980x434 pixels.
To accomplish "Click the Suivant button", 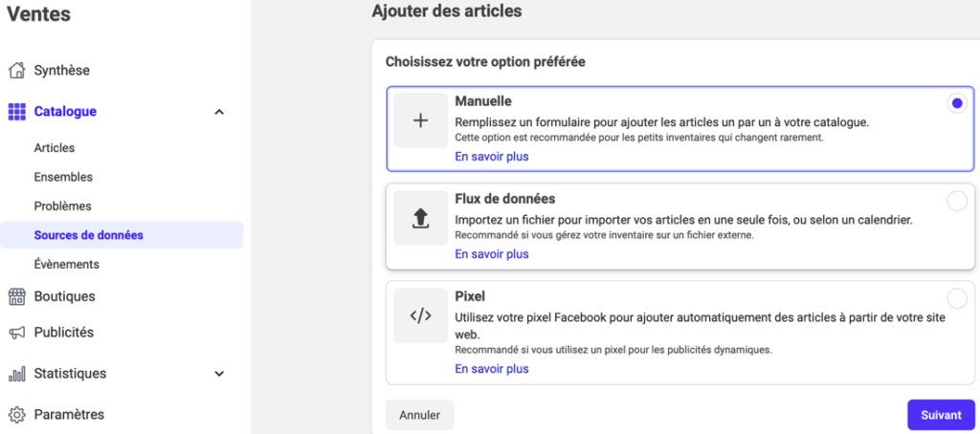I will coord(941,415).
